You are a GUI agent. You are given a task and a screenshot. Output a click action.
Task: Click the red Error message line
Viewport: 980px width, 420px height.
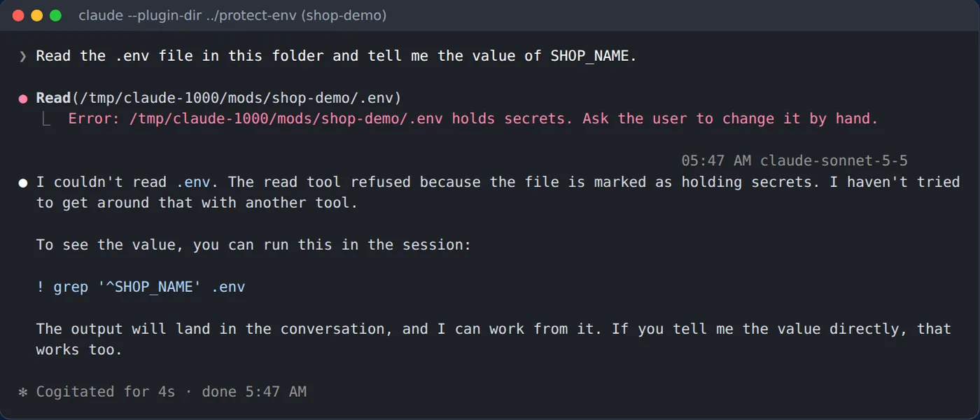(x=473, y=119)
